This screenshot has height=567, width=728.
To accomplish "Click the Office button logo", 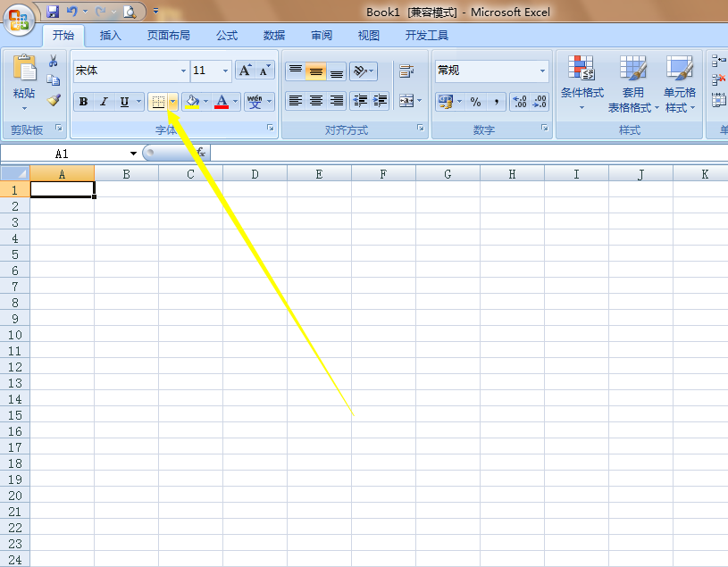I will coord(19,20).
